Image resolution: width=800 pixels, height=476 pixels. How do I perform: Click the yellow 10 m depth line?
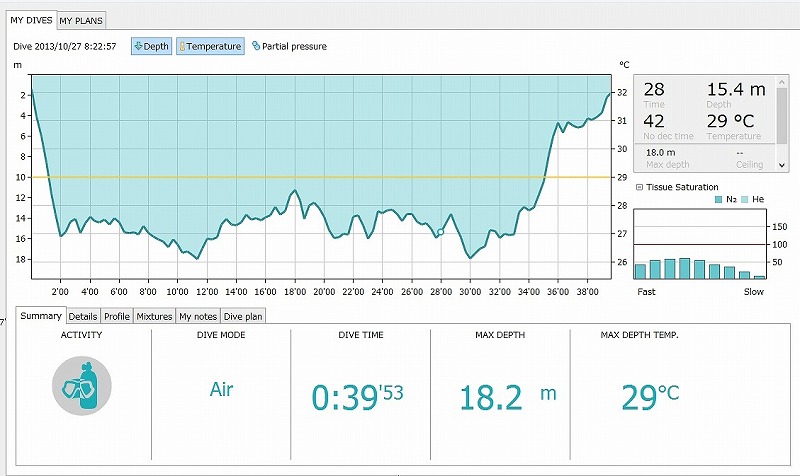point(300,177)
